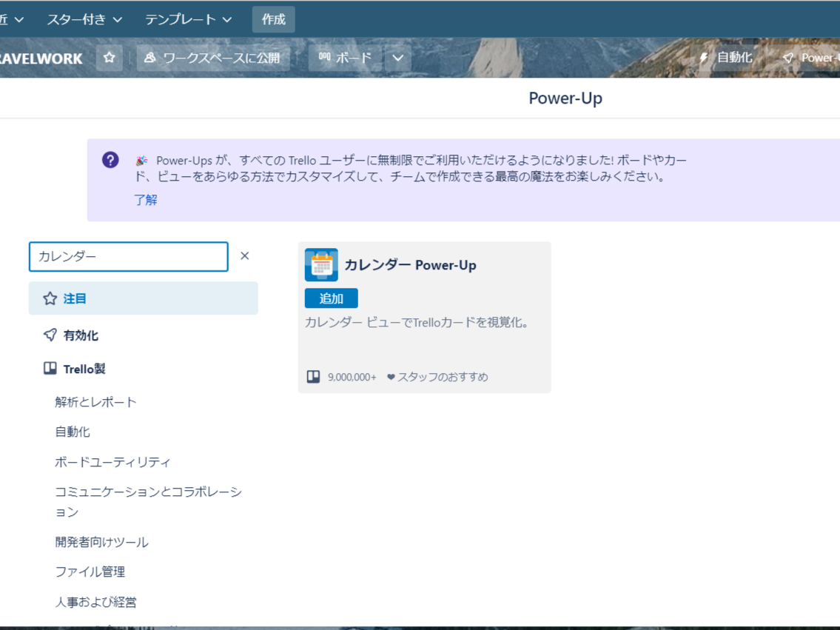Star the TRAVELWORK board
Image resolution: width=840 pixels, height=630 pixels.
(x=110, y=57)
